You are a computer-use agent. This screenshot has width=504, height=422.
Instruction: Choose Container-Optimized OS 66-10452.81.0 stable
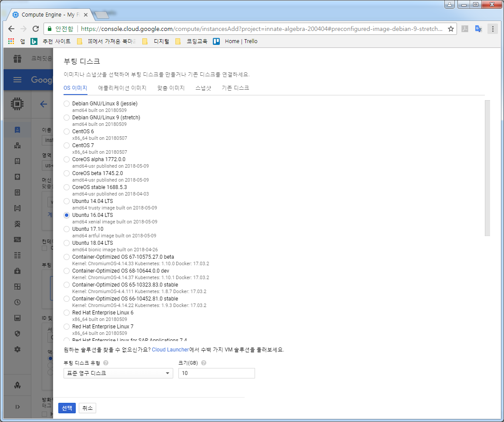click(67, 299)
